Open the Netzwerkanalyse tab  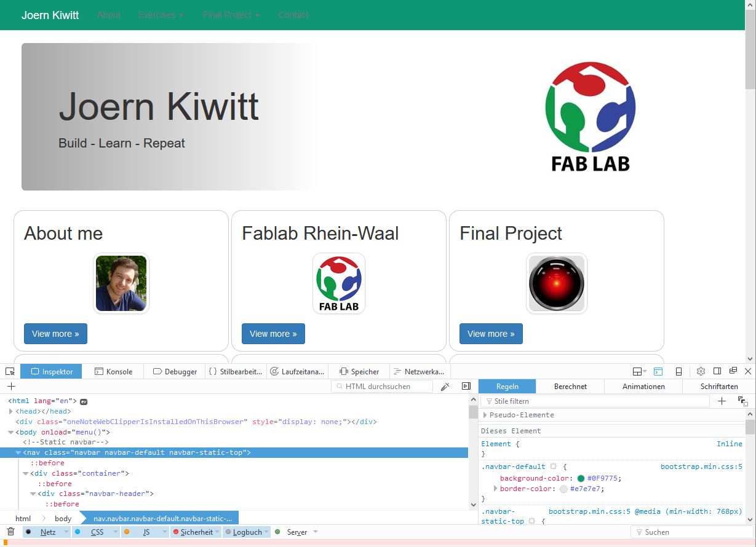point(420,371)
